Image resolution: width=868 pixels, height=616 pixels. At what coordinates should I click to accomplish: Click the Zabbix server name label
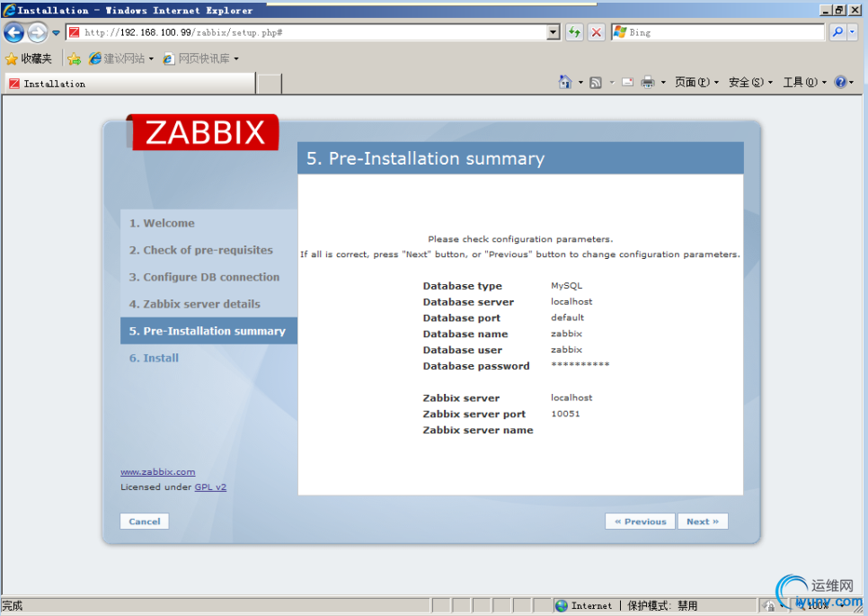[x=478, y=430]
